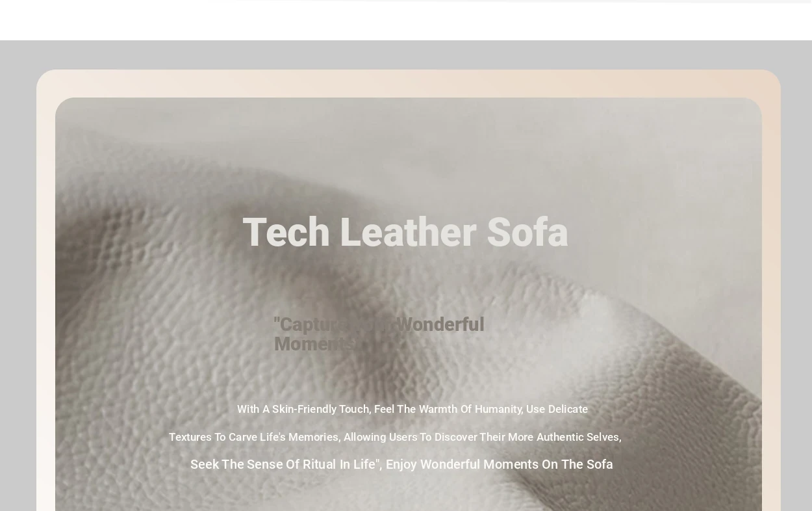Select the word "Tech" in the title
Image resolution: width=812 pixels, height=511 pixels.
click(286, 232)
